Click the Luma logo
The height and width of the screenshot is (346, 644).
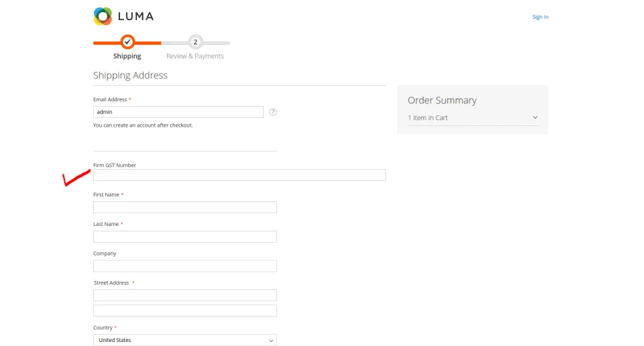pos(123,16)
